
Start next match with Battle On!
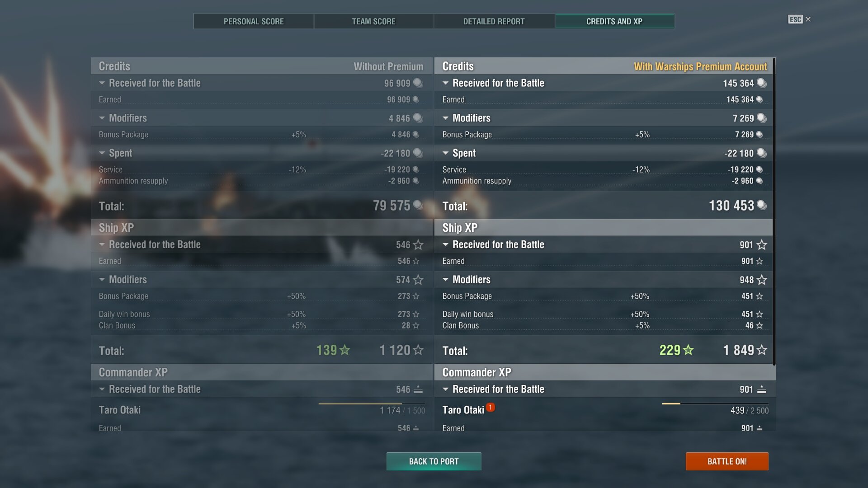(x=727, y=461)
